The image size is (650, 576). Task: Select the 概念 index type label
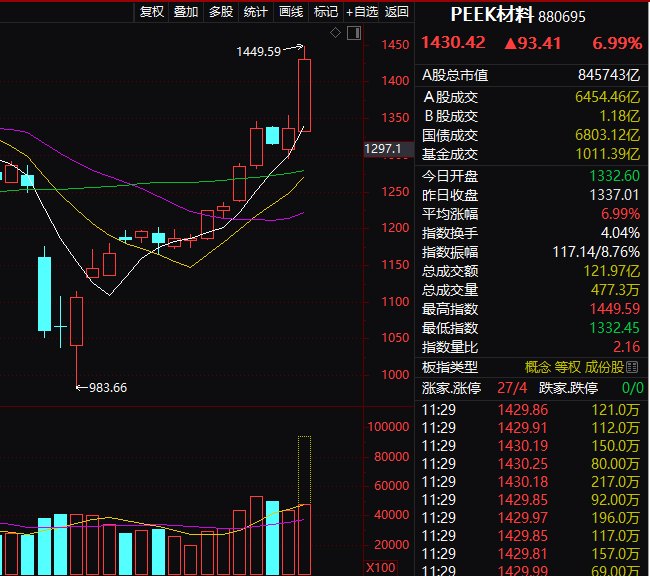point(538,367)
